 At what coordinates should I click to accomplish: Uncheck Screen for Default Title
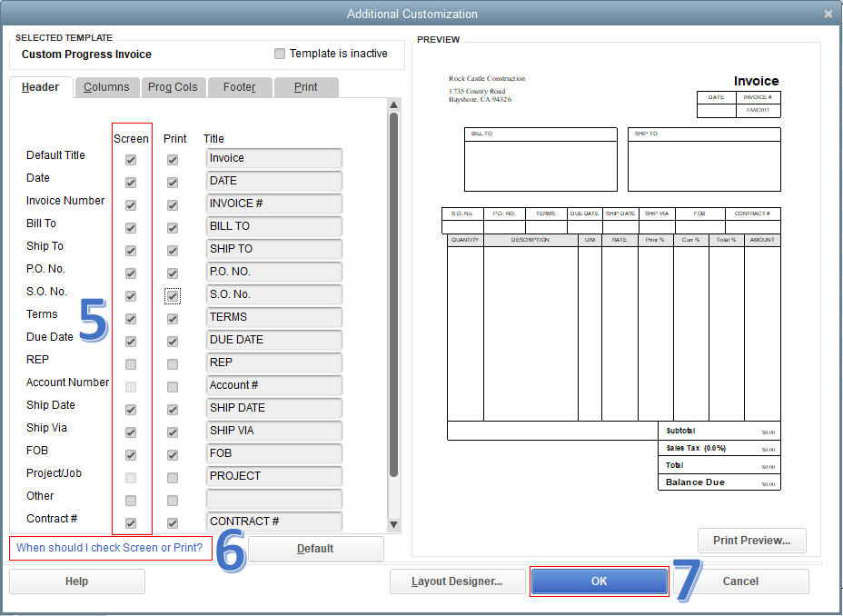130,159
